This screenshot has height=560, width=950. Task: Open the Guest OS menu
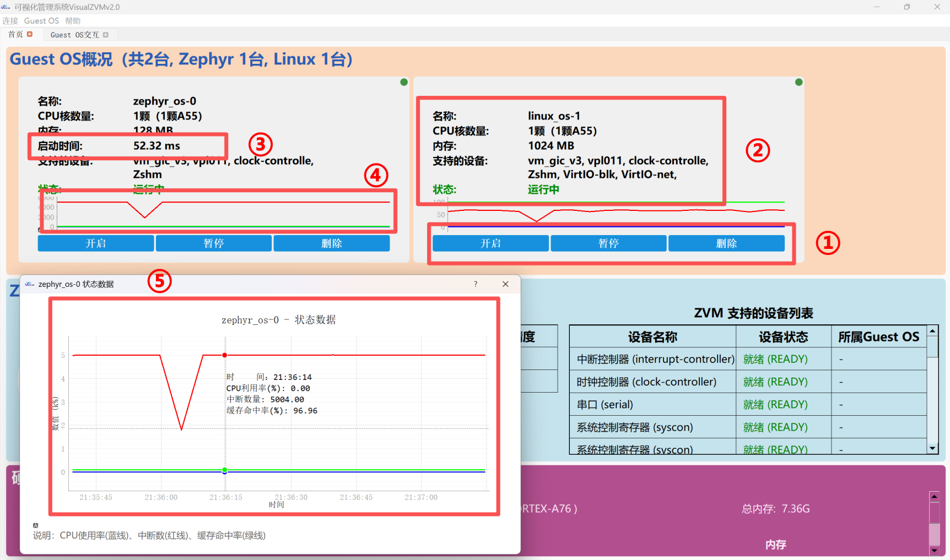coord(41,21)
